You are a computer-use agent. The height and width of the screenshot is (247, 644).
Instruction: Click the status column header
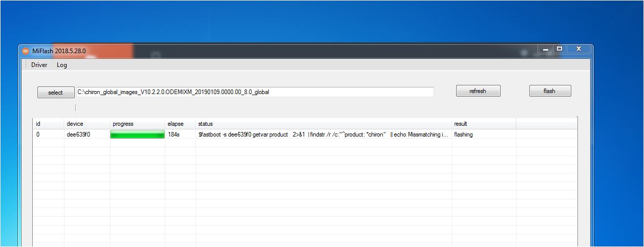(x=324, y=124)
